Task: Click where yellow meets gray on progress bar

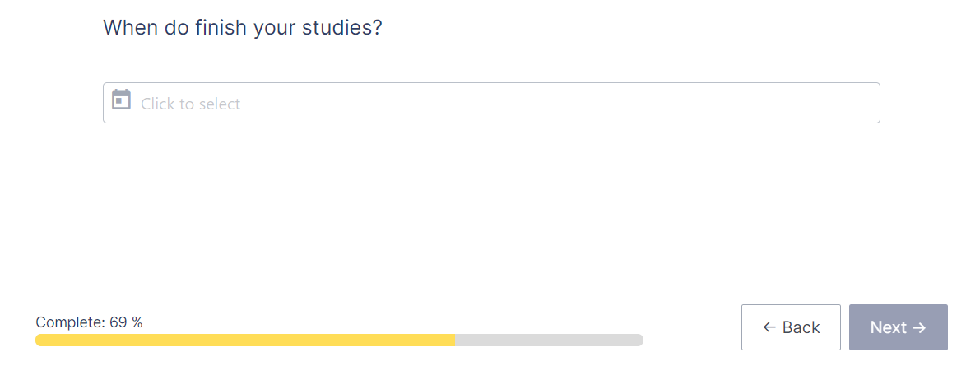Action: coord(455,340)
